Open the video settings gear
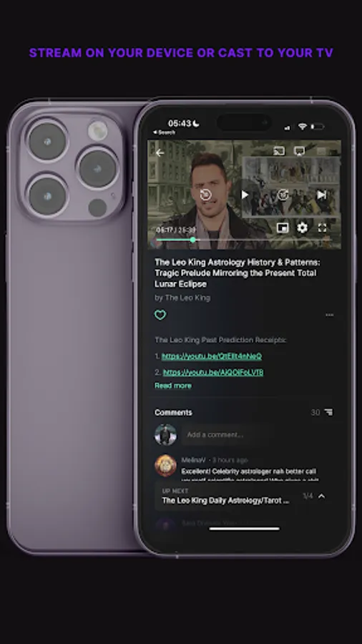 point(302,228)
